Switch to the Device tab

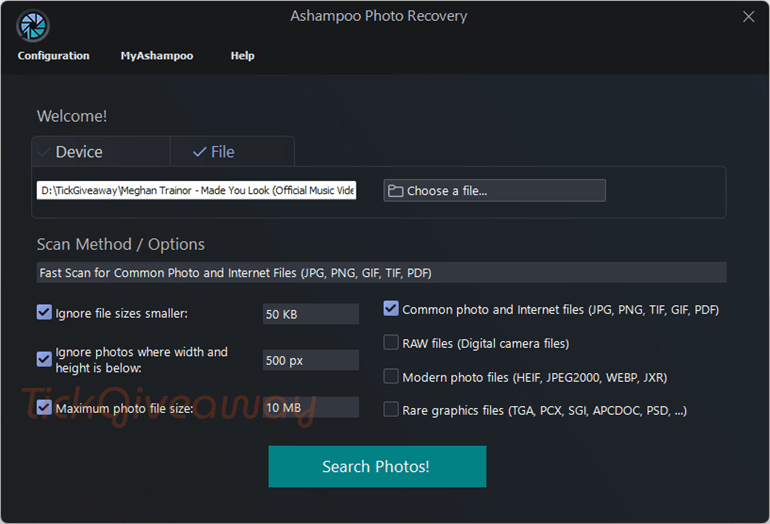pos(101,152)
